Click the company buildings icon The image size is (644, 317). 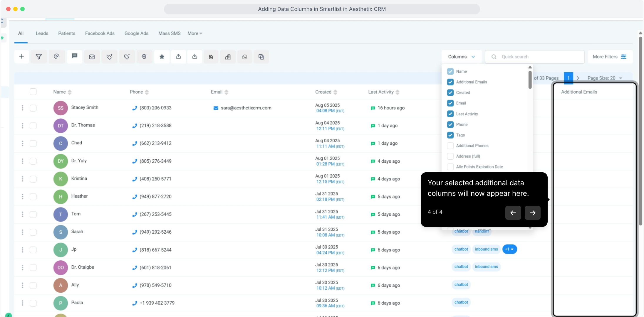(x=228, y=57)
